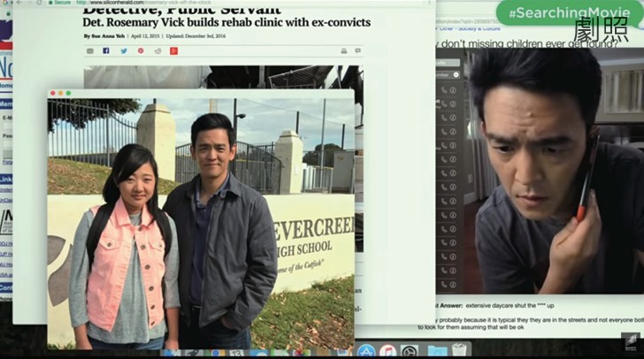Click the FaceTime live video feed
The height and width of the screenshot is (359, 644).
555,171
